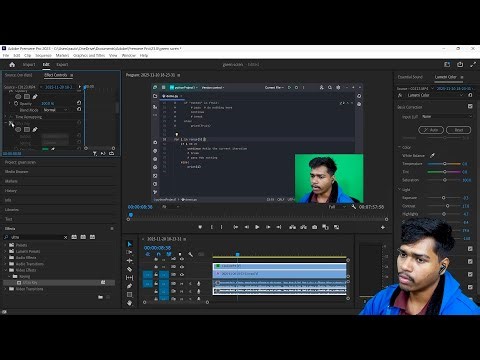Click the Quick Export icon top right
This screenshot has width=480, height=360.
point(460,65)
